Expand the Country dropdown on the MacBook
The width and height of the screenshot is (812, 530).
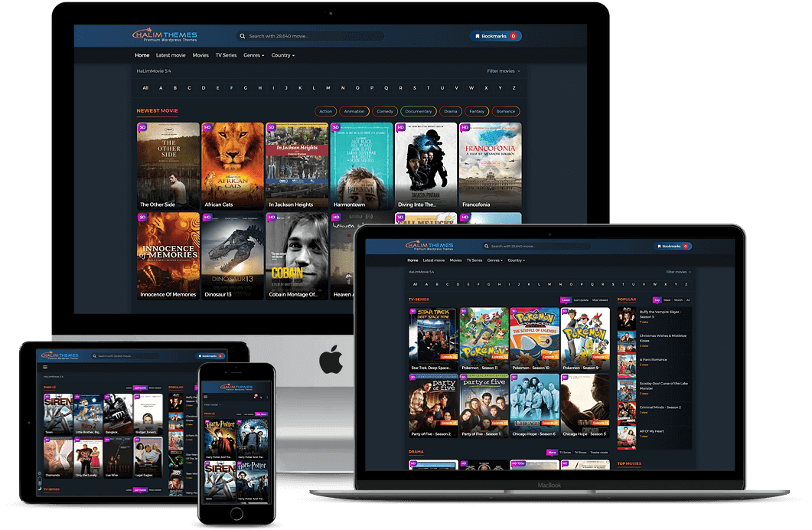(x=516, y=260)
